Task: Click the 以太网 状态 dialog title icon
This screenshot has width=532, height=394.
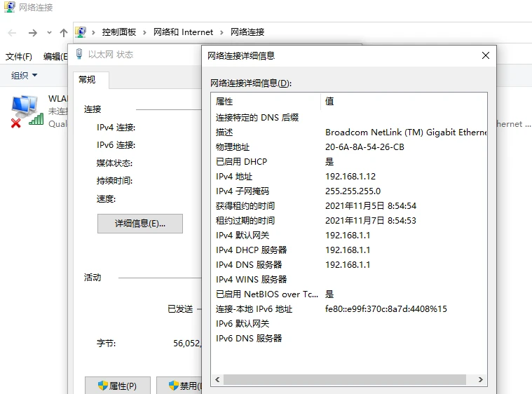Action: (79, 54)
